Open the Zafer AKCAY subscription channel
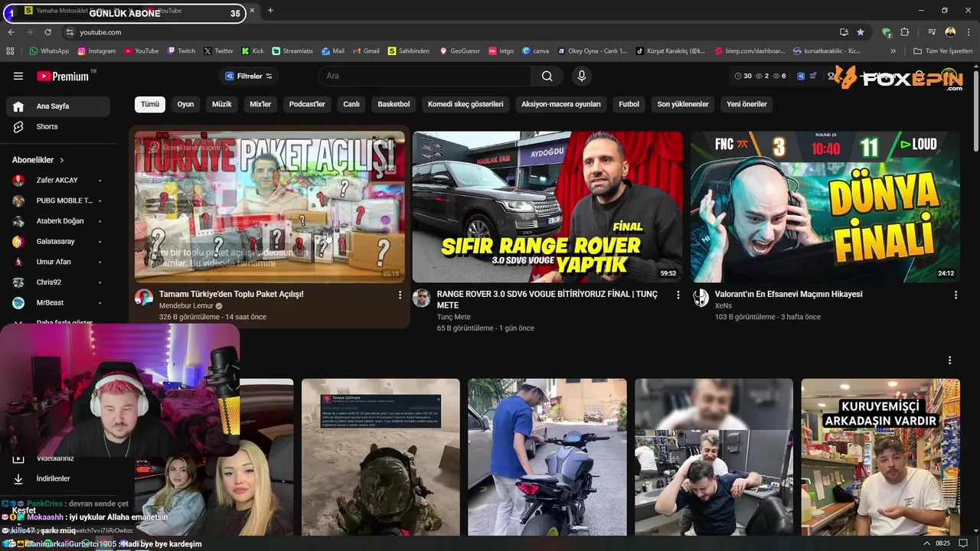Screen dimensions: 980x551 click(x=58, y=180)
